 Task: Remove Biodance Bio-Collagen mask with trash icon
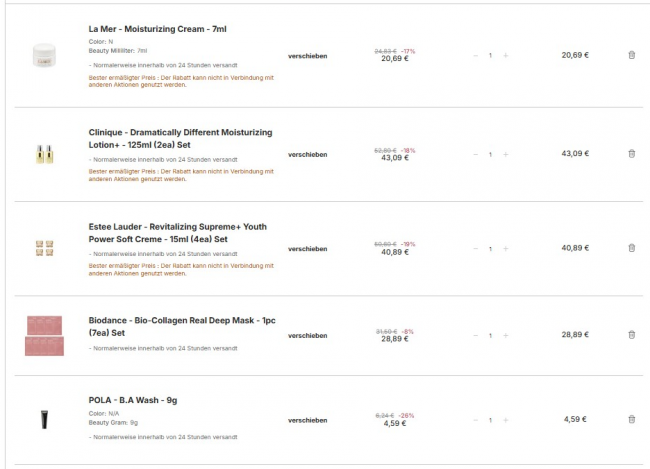pos(631,335)
